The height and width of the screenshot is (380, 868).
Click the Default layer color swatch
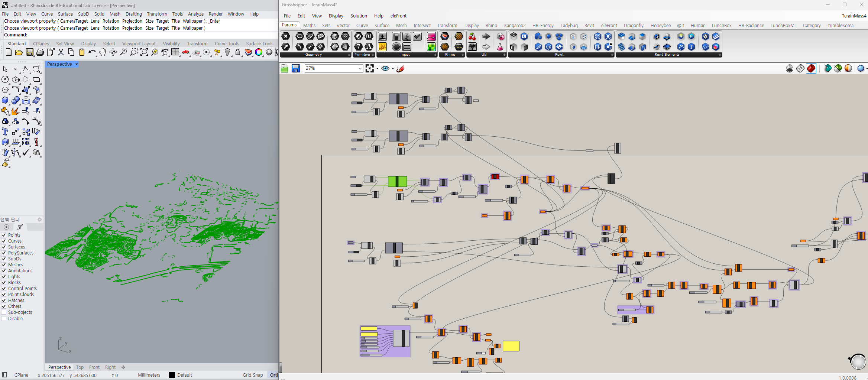pyautogui.click(x=172, y=375)
